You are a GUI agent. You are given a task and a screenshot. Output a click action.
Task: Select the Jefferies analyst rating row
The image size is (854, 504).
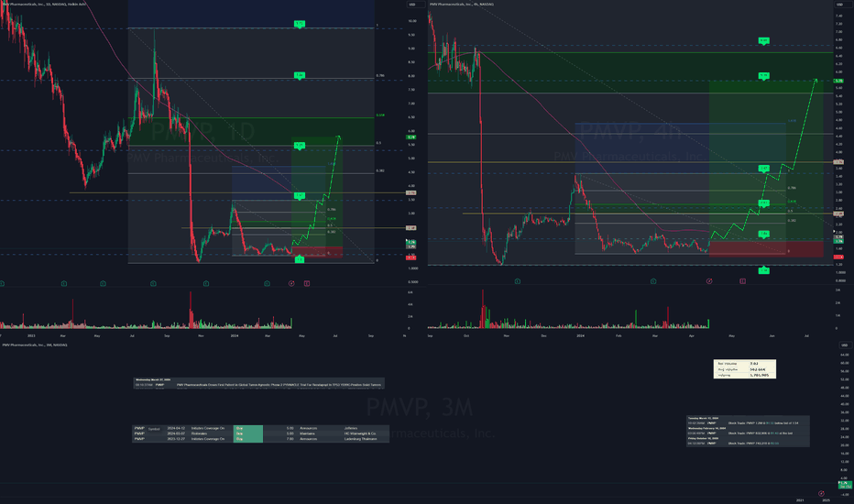[x=260, y=428]
